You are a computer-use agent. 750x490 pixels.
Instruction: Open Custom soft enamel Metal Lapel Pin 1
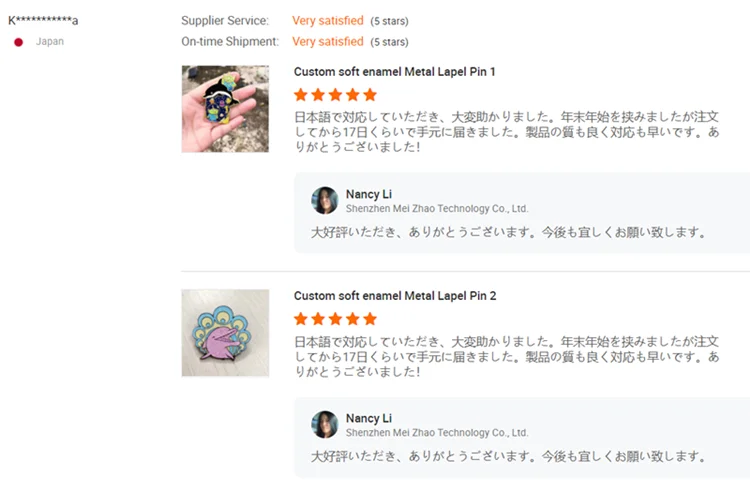[394, 72]
